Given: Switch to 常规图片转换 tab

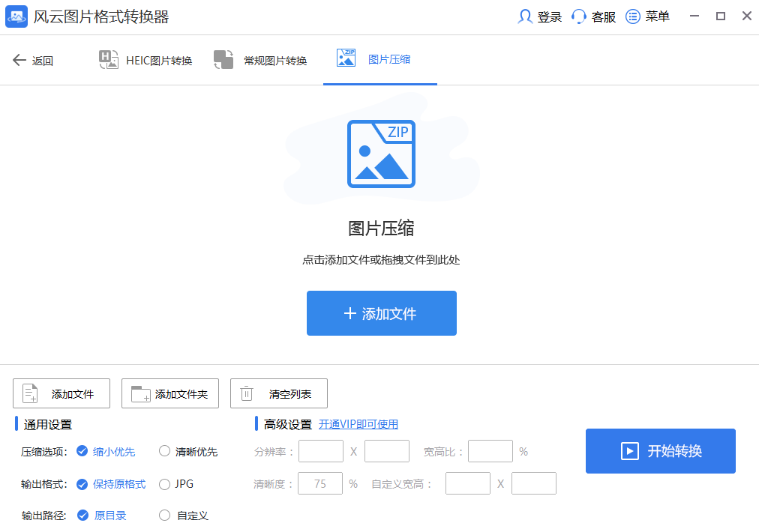Looking at the screenshot, I should 260,61.
